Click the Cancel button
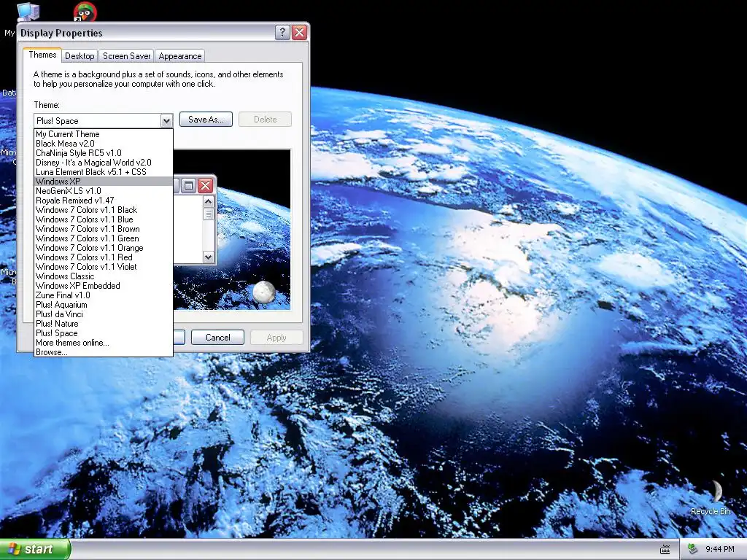Image resolution: width=747 pixels, height=560 pixels. click(217, 338)
